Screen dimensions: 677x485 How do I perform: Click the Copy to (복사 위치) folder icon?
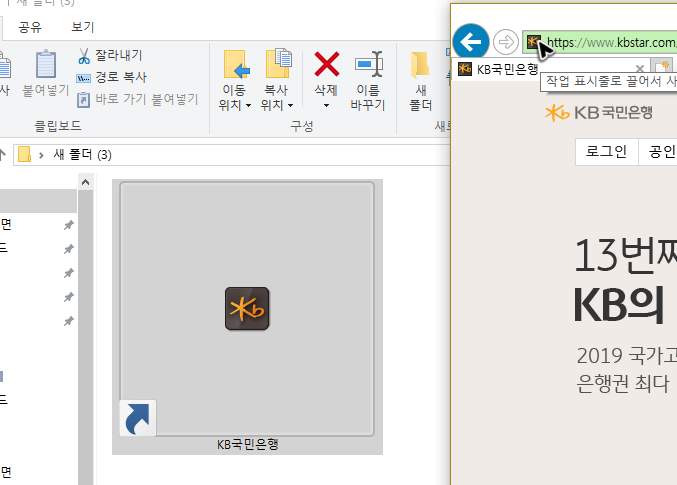click(x=278, y=63)
